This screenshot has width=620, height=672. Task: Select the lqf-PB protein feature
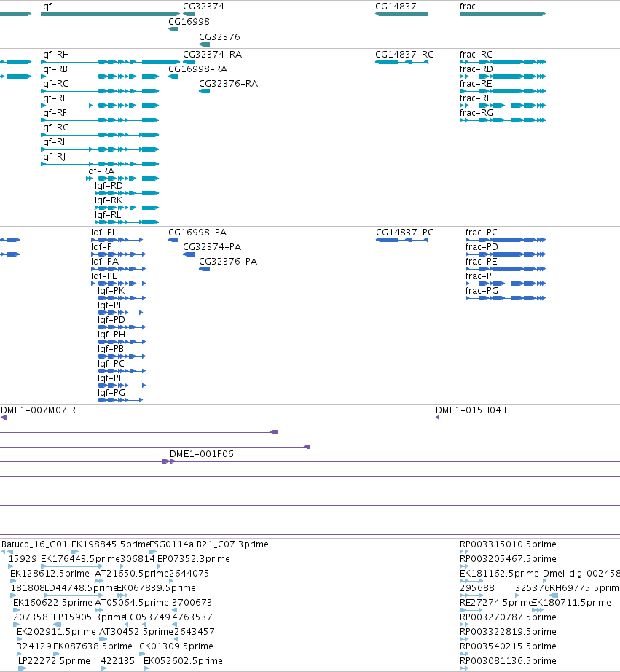click(122, 356)
